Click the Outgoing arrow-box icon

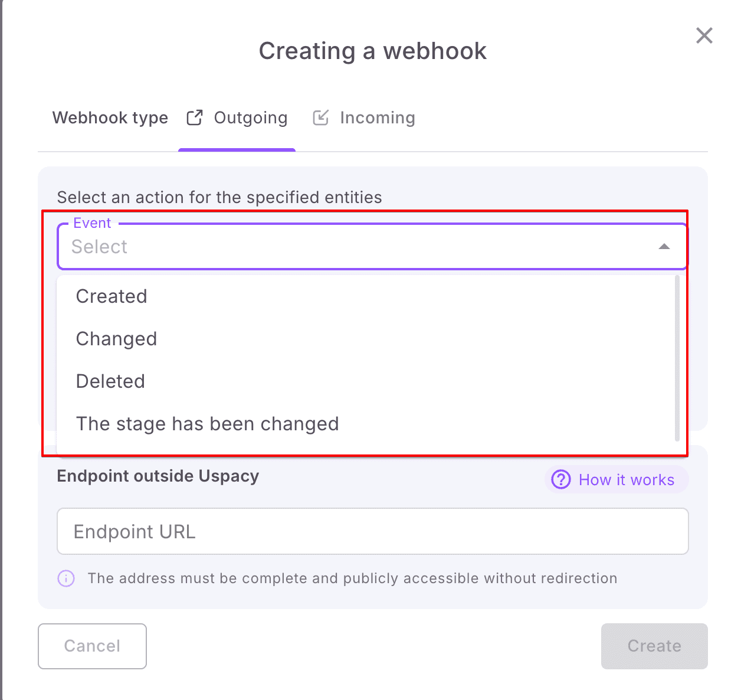coord(195,118)
